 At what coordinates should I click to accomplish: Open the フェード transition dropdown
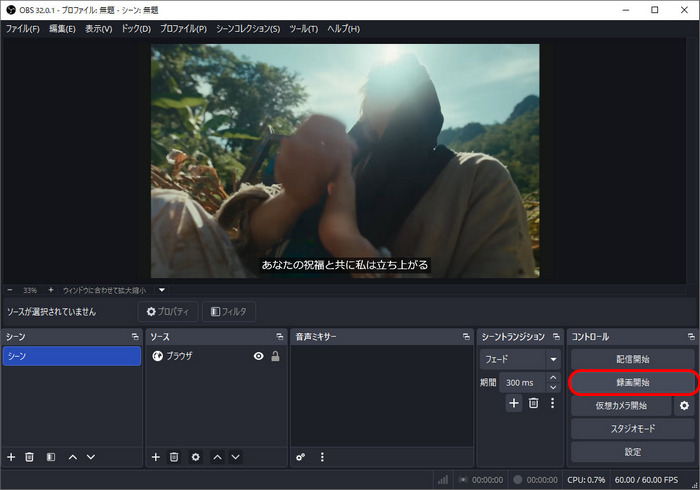[520, 359]
